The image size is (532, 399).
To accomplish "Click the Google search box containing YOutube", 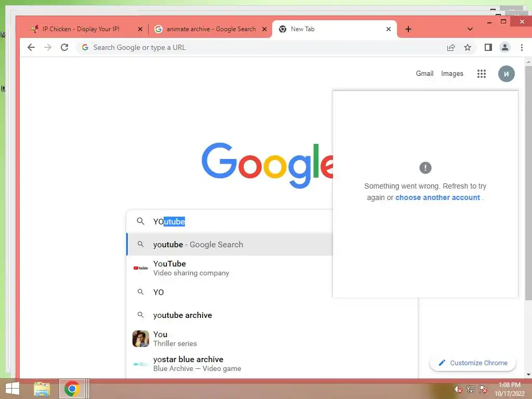I will (229, 221).
